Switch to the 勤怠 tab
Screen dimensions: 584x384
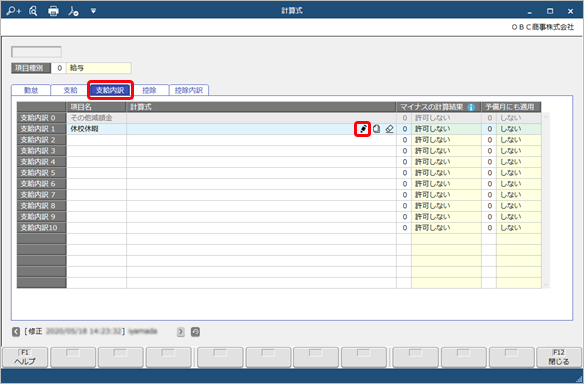click(x=31, y=90)
